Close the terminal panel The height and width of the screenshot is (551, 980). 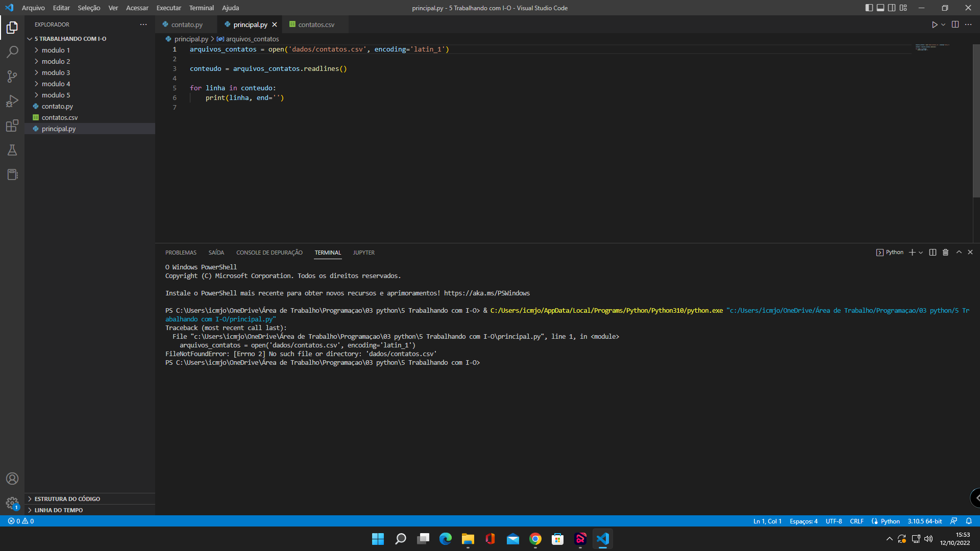point(970,253)
